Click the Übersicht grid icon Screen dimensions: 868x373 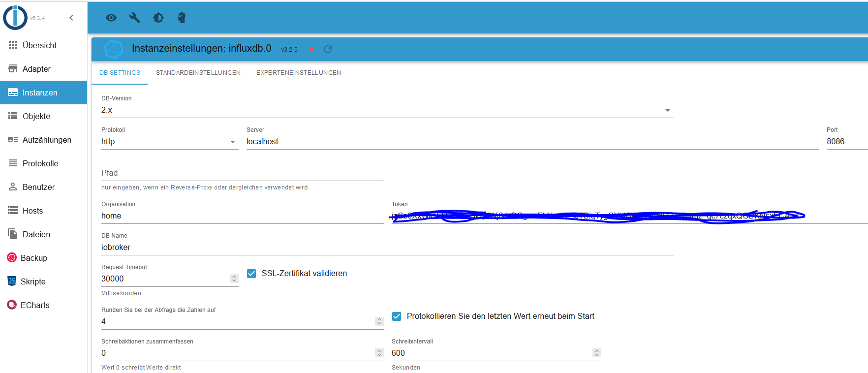[x=13, y=45]
